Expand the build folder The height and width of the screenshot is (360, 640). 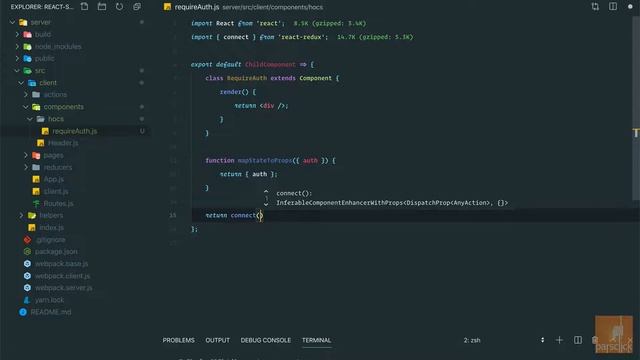(17, 34)
